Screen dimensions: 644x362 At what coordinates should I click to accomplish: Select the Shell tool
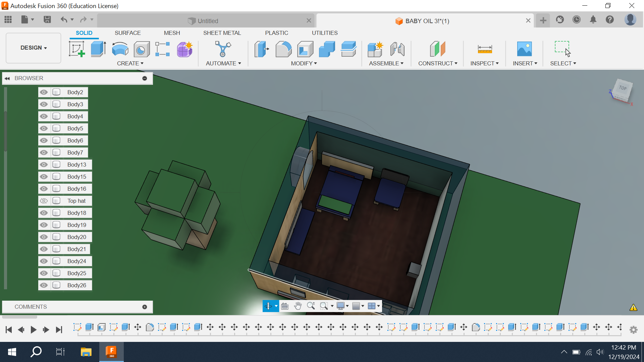(x=305, y=49)
